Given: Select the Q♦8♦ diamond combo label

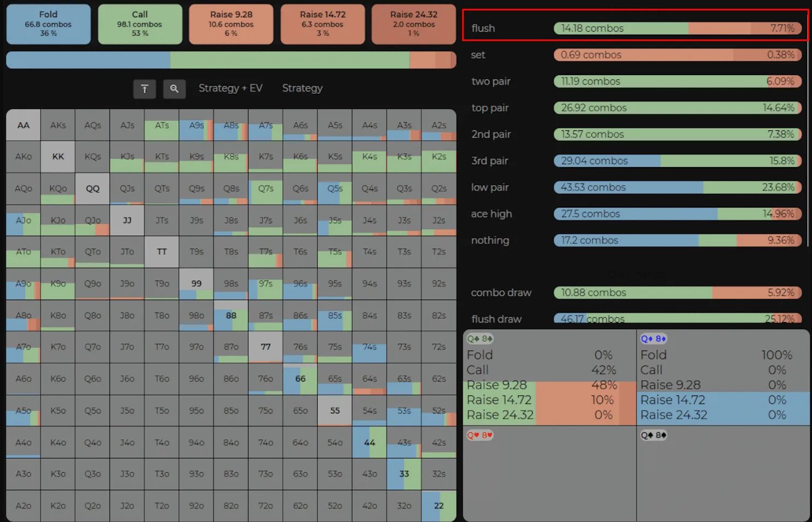Looking at the screenshot, I should tap(653, 339).
